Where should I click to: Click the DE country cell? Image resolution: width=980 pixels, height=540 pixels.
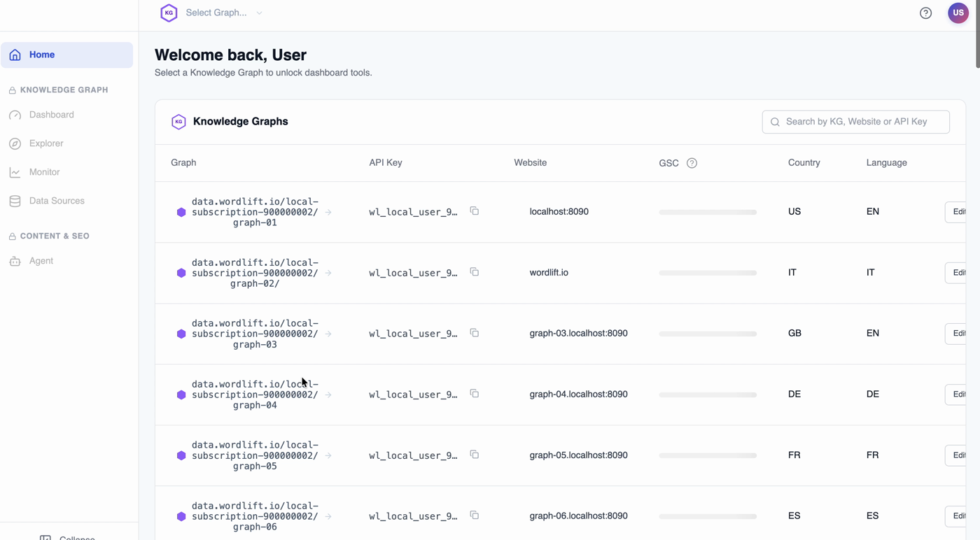[x=794, y=395]
